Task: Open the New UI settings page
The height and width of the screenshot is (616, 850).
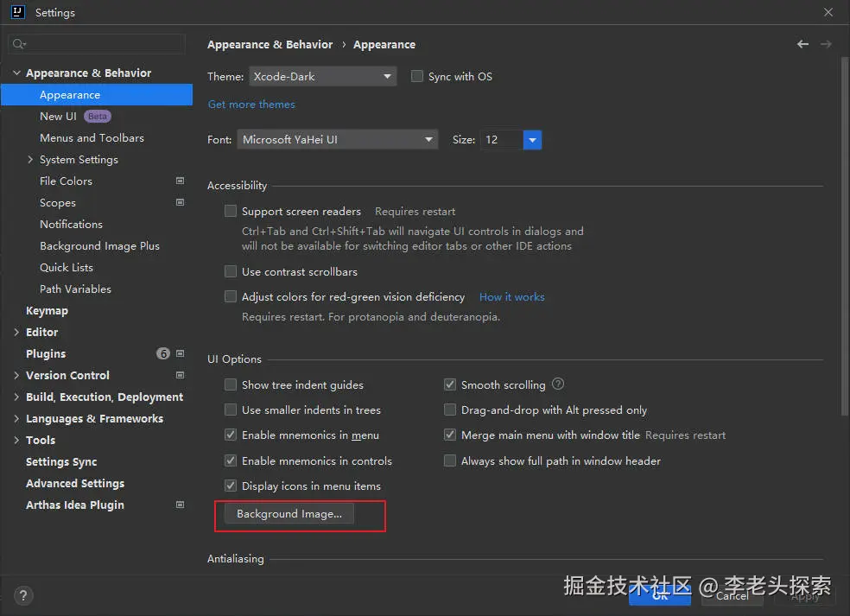Action: (58, 116)
